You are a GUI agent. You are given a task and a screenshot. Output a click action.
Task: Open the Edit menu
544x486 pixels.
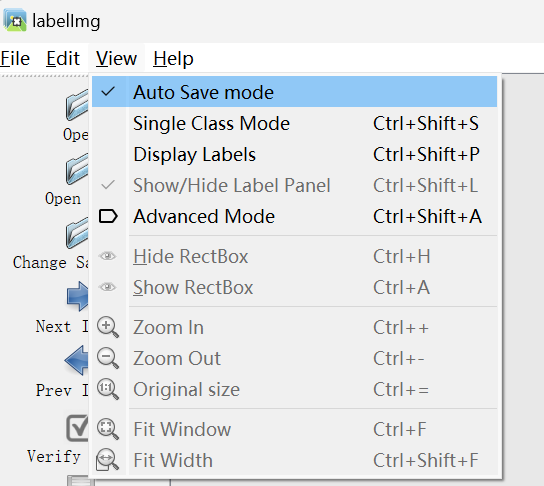click(x=63, y=58)
